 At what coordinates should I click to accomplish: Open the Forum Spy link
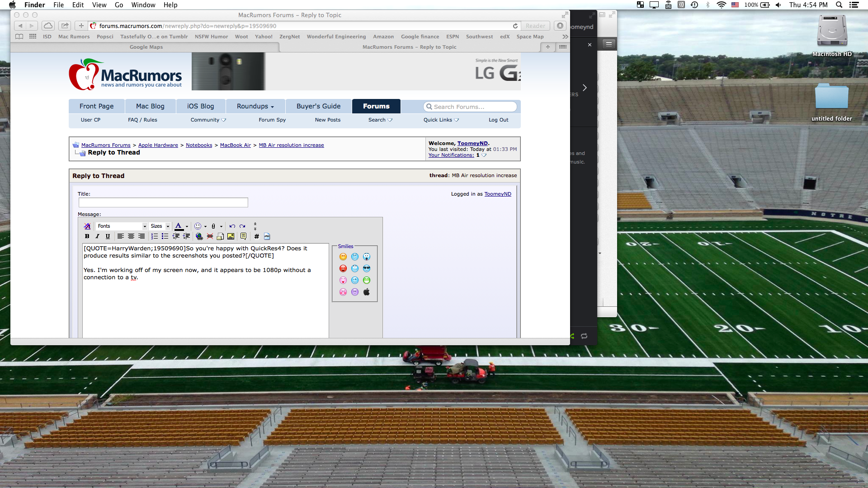point(272,120)
